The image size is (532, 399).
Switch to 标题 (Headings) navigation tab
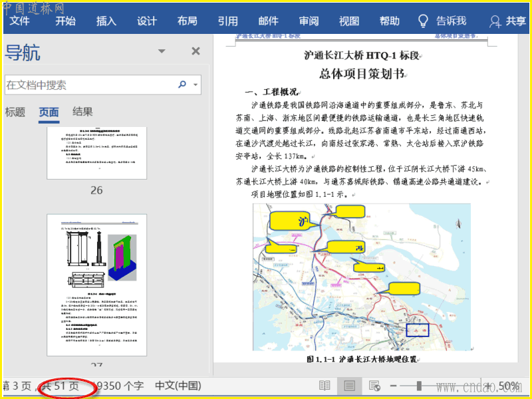click(15, 112)
